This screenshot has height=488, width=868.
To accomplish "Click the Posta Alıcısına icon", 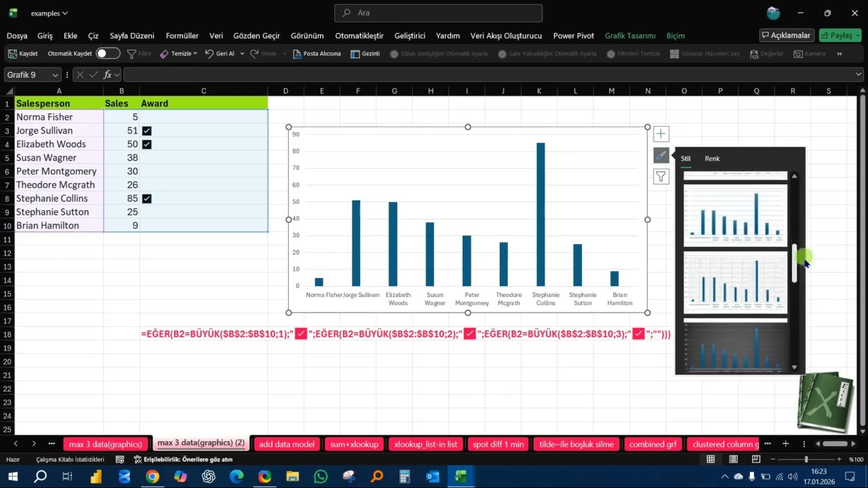I will click(x=296, y=54).
